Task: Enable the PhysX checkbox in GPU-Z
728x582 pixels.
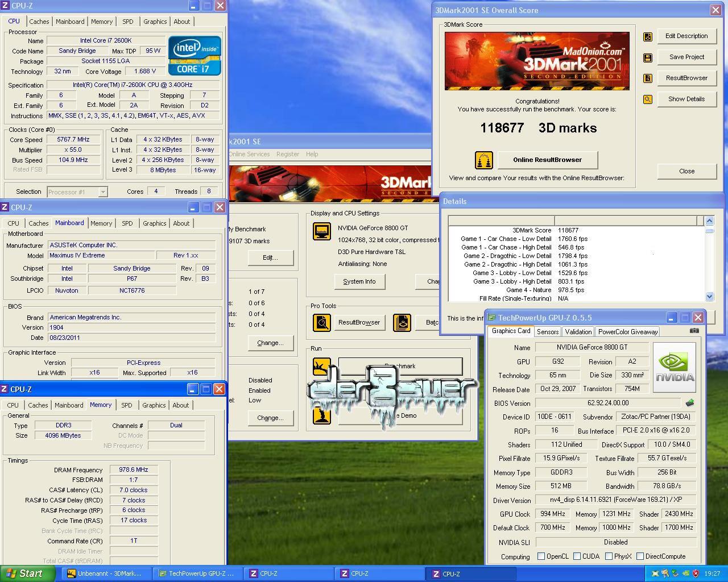Action: [x=609, y=556]
